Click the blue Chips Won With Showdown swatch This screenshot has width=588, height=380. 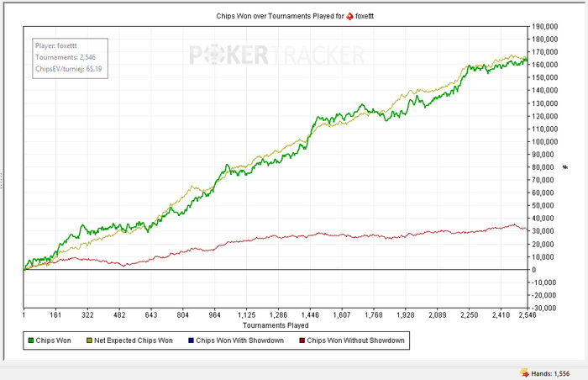pyautogui.click(x=191, y=340)
